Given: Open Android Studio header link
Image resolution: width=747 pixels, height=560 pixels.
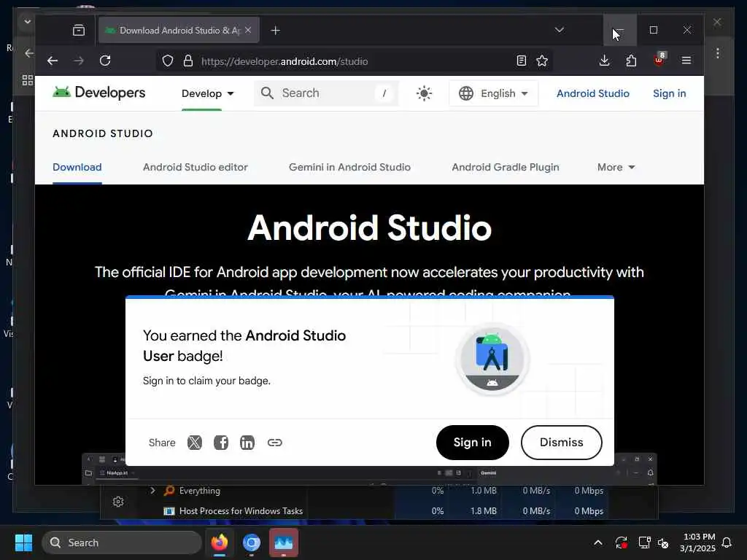Looking at the screenshot, I should [593, 93].
